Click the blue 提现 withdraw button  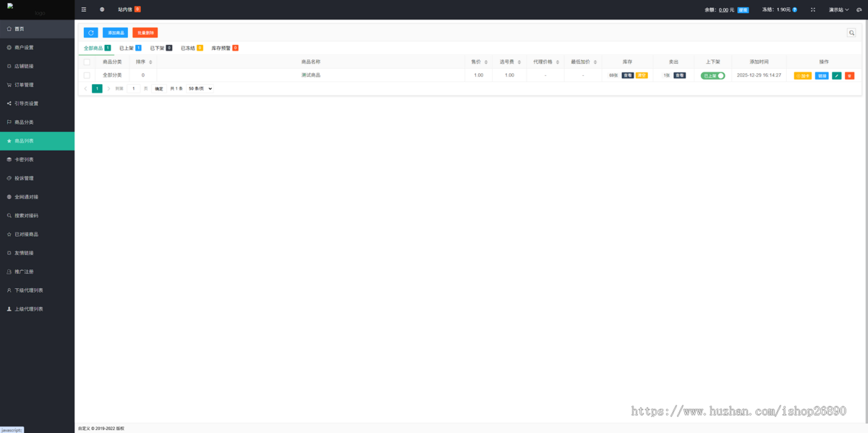pyautogui.click(x=743, y=9)
